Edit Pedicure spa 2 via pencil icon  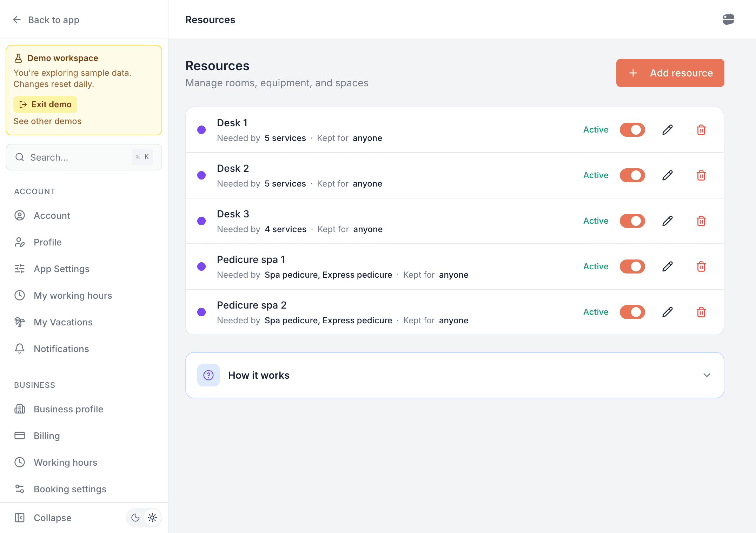click(x=668, y=312)
